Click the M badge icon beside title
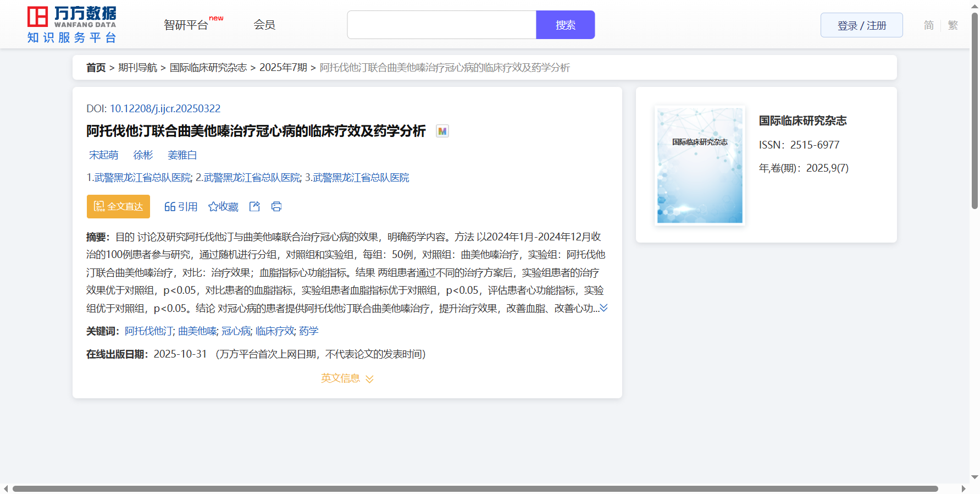This screenshot has height=494, width=980. pyautogui.click(x=442, y=131)
